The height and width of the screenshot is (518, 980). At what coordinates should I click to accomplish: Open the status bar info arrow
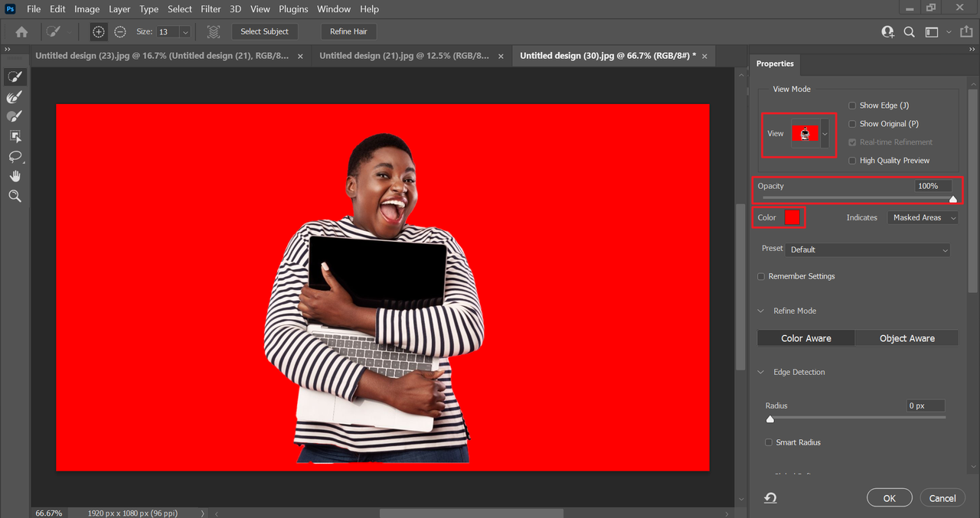click(x=202, y=513)
